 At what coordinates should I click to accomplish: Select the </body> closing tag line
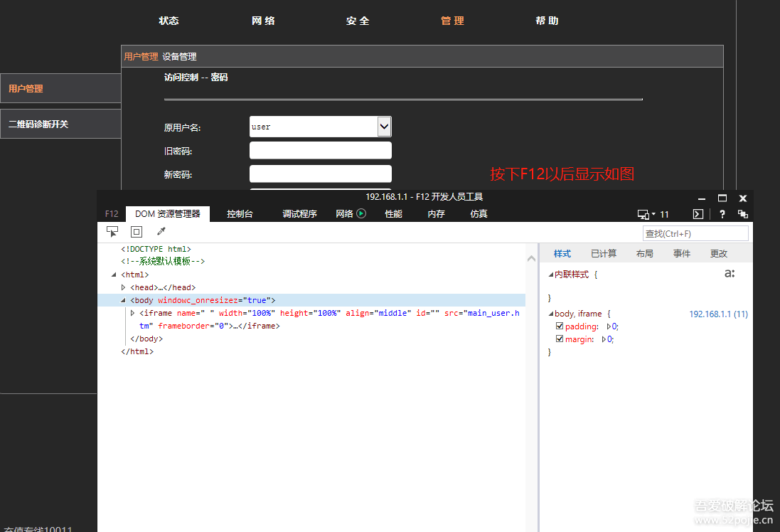tap(146, 339)
